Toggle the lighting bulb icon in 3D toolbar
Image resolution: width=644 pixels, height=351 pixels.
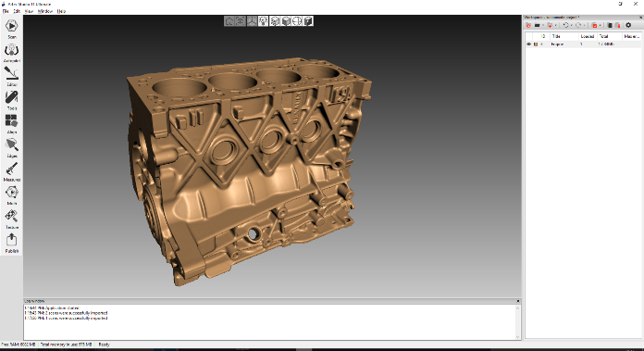[264, 21]
